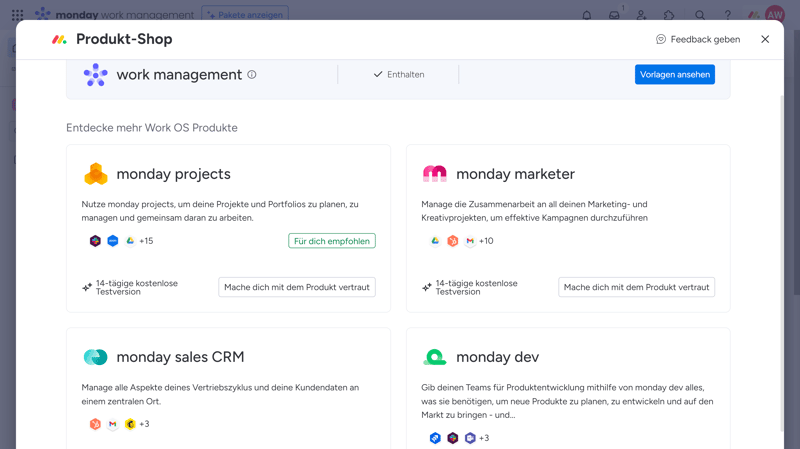Open the apps grid switcher icon
This screenshot has width=800, height=449.
[x=17, y=15]
